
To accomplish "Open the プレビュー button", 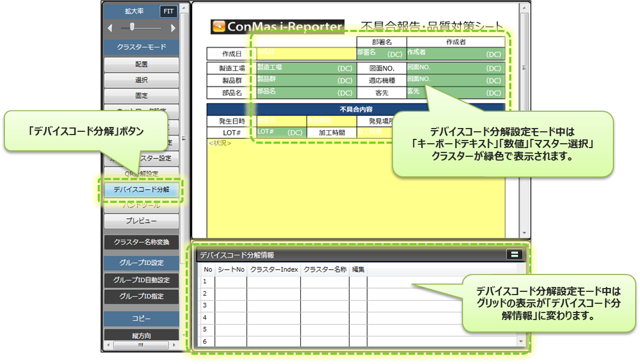I will pyautogui.click(x=141, y=221).
